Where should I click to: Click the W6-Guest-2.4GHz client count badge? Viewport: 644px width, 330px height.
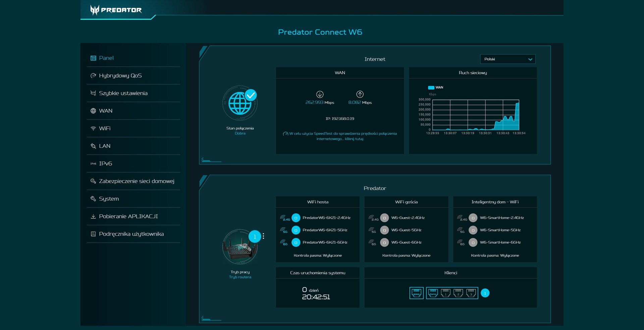pos(384,218)
